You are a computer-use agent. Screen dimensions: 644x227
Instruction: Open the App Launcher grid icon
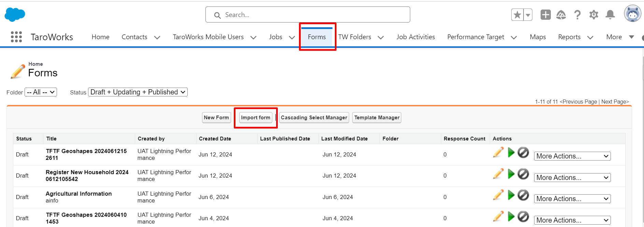tap(16, 37)
